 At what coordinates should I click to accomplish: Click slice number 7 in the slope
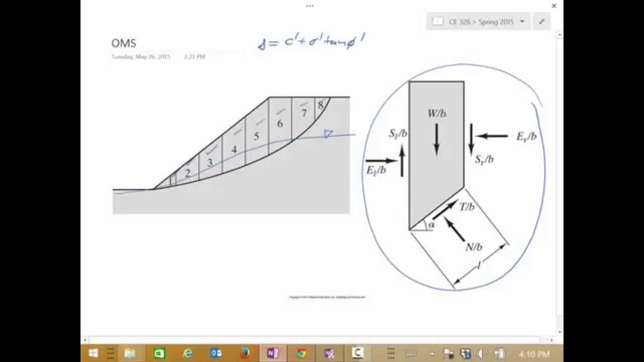304,113
